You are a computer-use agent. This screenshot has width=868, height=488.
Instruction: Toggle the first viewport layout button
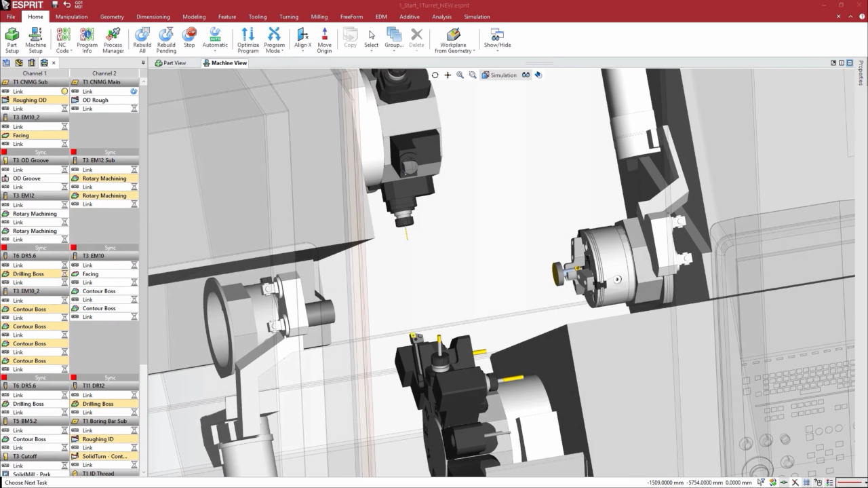(833, 63)
